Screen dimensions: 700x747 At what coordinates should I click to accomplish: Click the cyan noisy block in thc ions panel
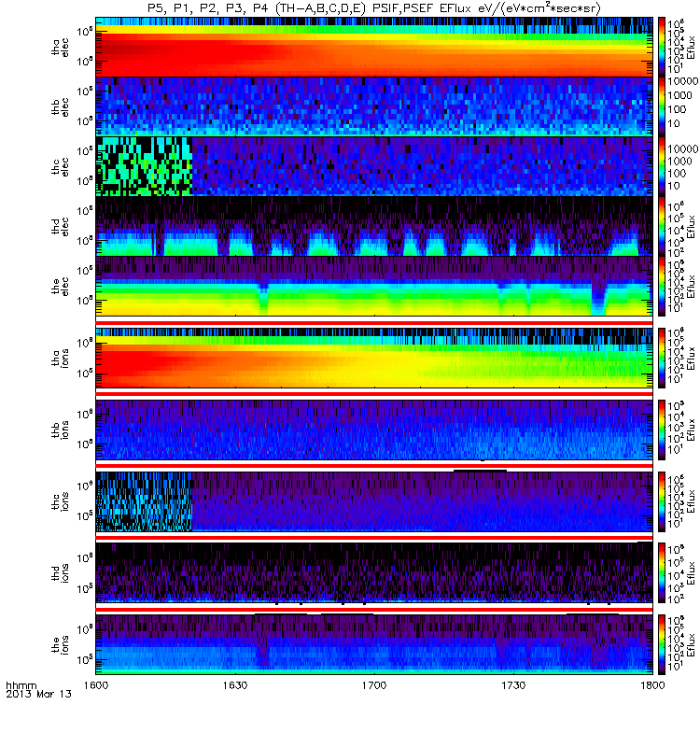pyautogui.click(x=144, y=501)
